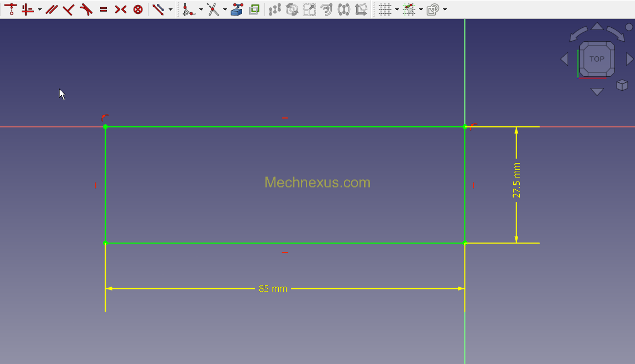The width and height of the screenshot is (635, 364).
Task: Expand the fillet tool dropdown arrow
Action: coord(201,9)
